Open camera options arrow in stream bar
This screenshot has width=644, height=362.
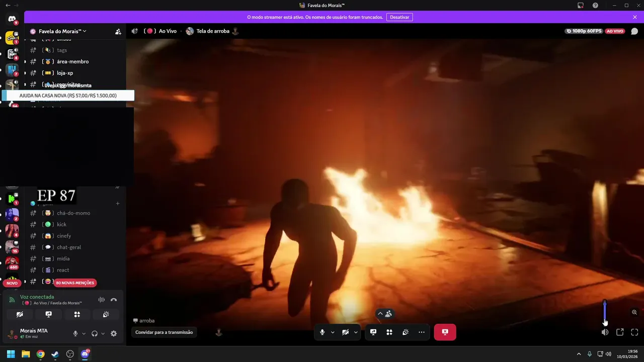tap(356, 332)
